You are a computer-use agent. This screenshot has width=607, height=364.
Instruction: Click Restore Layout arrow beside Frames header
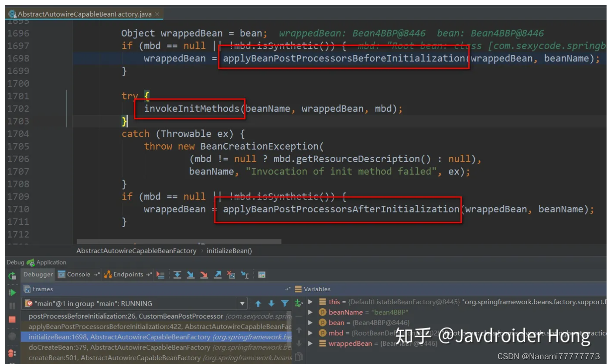(x=288, y=289)
